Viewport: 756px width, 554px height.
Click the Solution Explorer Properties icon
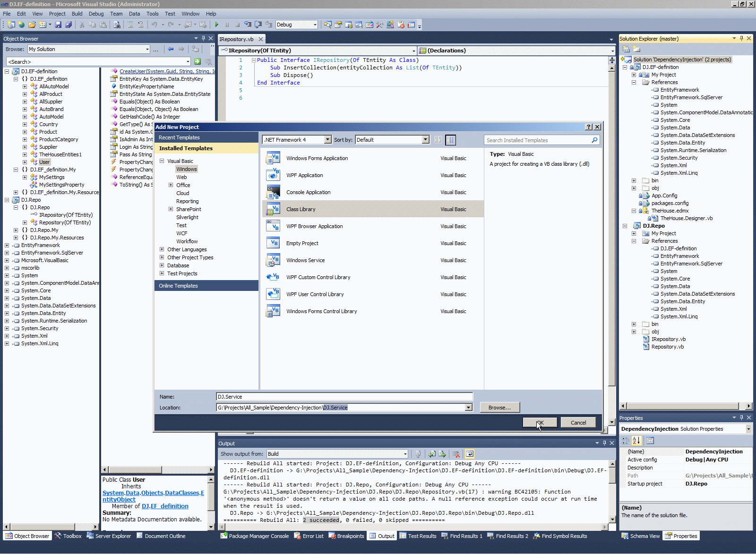click(x=626, y=49)
